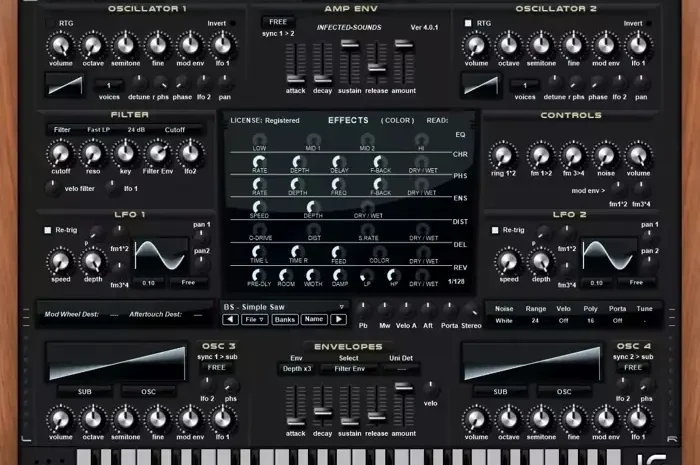Go to next preset with right arrow
This screenshot has width=700, height=465.
click(x=338, y=320)
